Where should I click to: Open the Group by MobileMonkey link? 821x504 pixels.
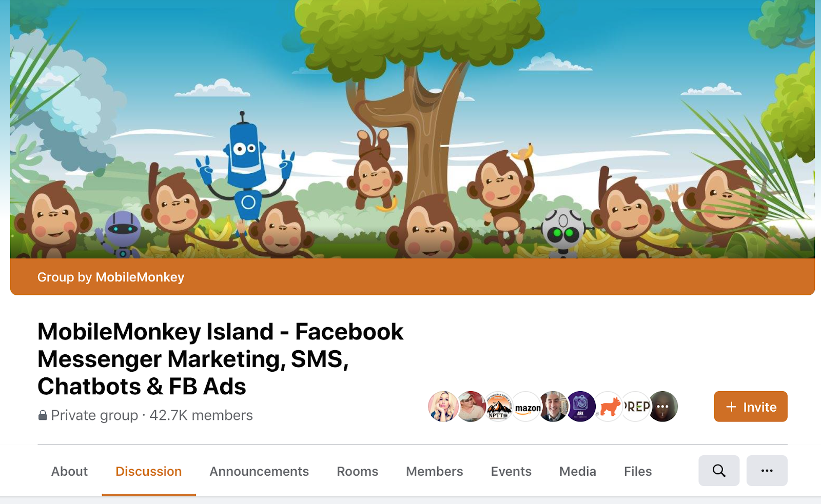tap(111, 277)
